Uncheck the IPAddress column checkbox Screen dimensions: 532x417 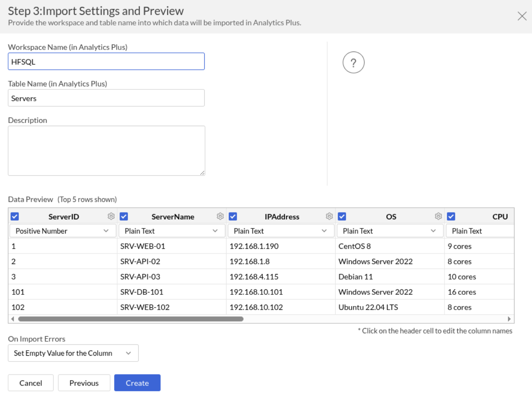[x=233, y=216]
